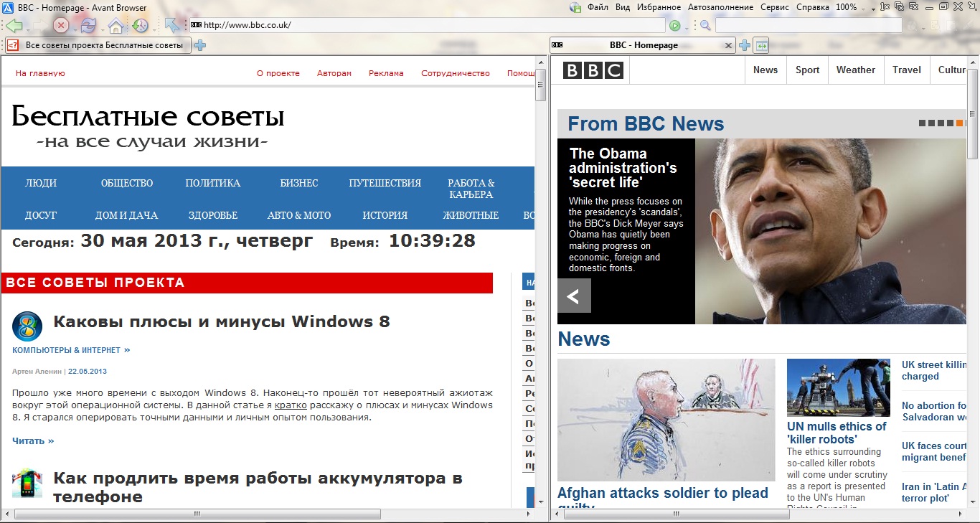Open the Файл menu
Screen dimensions: 980x523
598,7
